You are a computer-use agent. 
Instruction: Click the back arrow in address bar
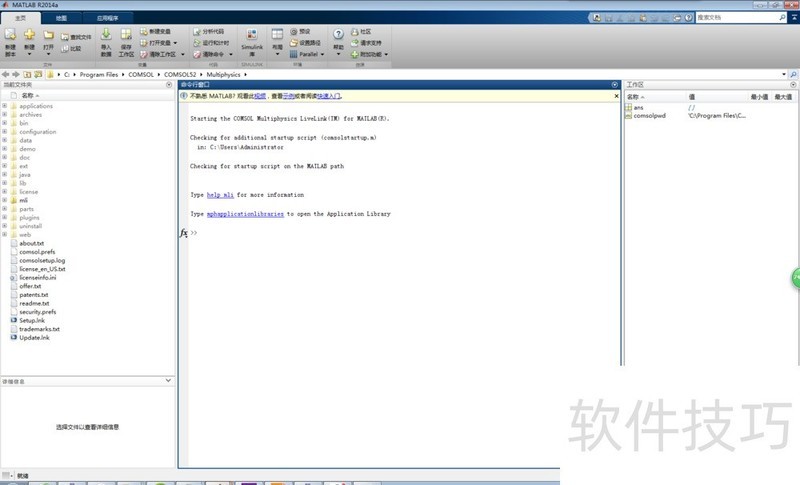click(x=6, y=74)
